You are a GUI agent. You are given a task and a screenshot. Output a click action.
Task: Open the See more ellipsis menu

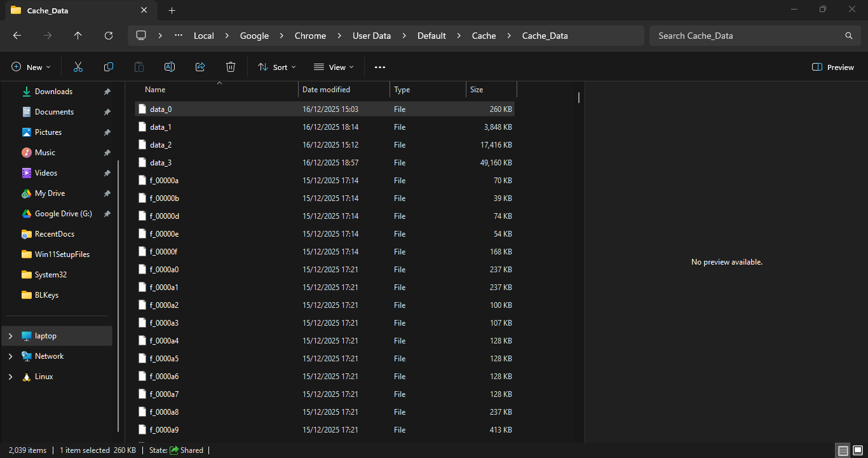point(380,67)
